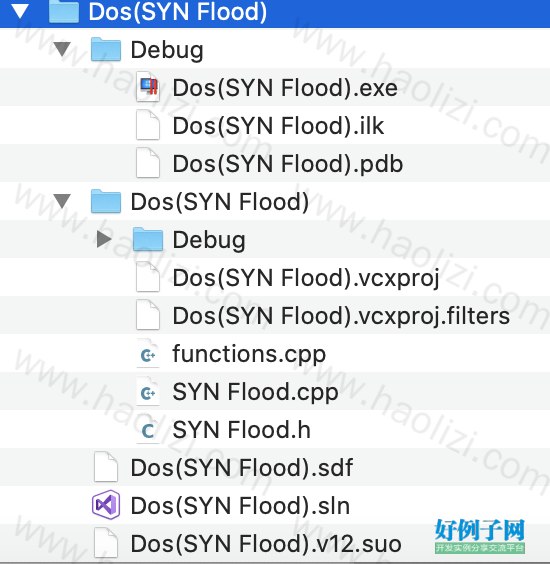Select the Dos(SYN Flood).vcxproj.filters file name
This screenshot has width=550, height=564.
pos(341,316)
